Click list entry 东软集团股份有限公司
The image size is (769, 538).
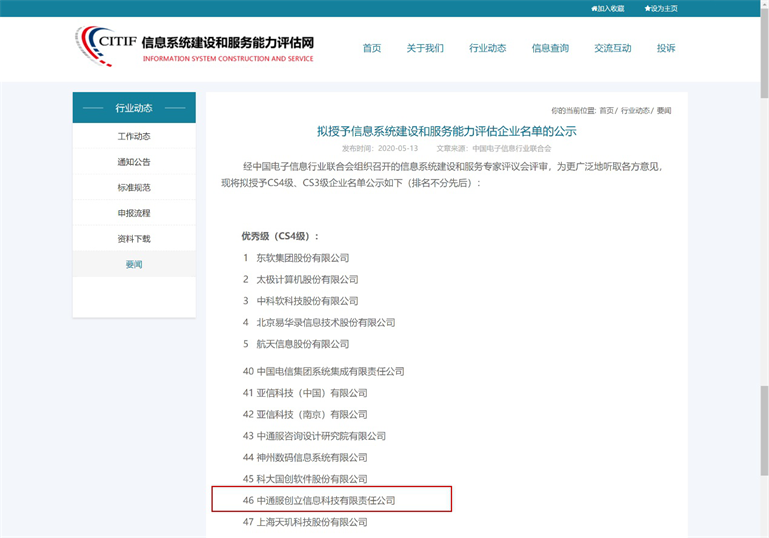pyautogui.click(x=303, y=258)
